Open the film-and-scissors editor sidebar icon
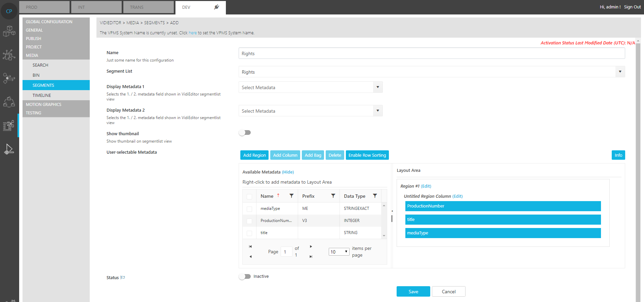This screenshot has width=644, height=302. coord(9,125)
